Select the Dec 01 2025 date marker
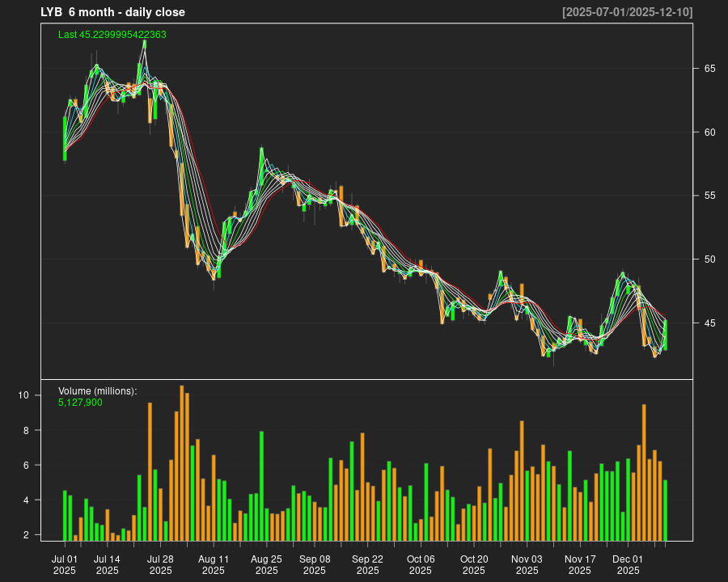This screenshot has width=728, height=582. 628,564
